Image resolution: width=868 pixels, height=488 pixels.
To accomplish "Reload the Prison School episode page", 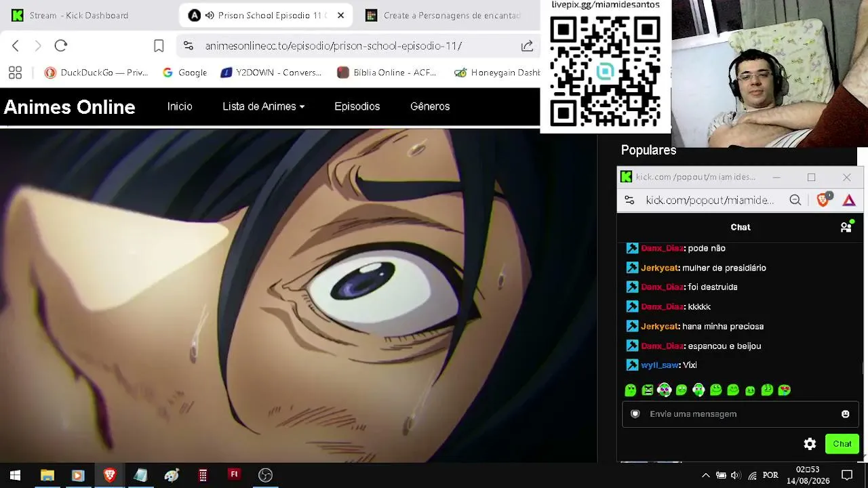I will click(61, 45).
